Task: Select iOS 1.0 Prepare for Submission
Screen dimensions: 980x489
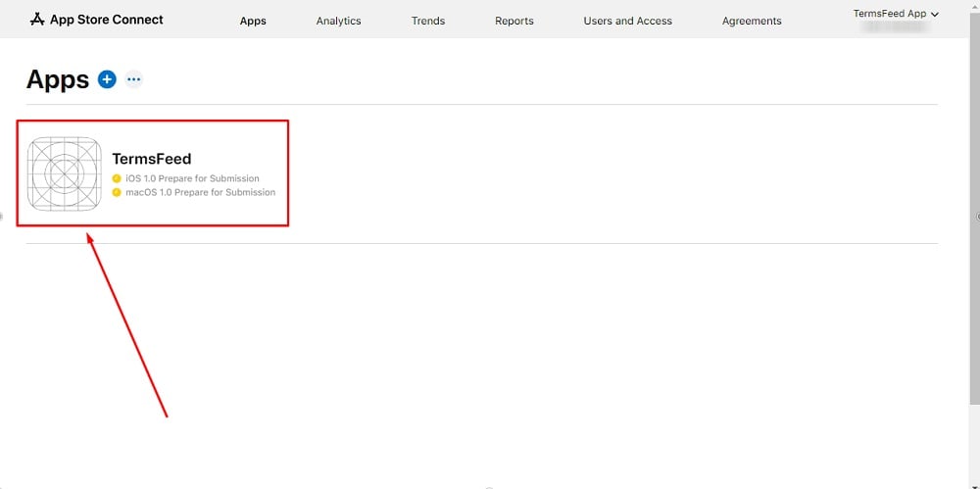Action: tap(192, 178)
